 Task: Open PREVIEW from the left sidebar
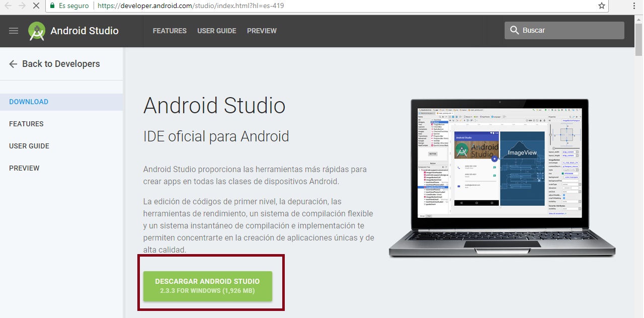click(24, 168)
